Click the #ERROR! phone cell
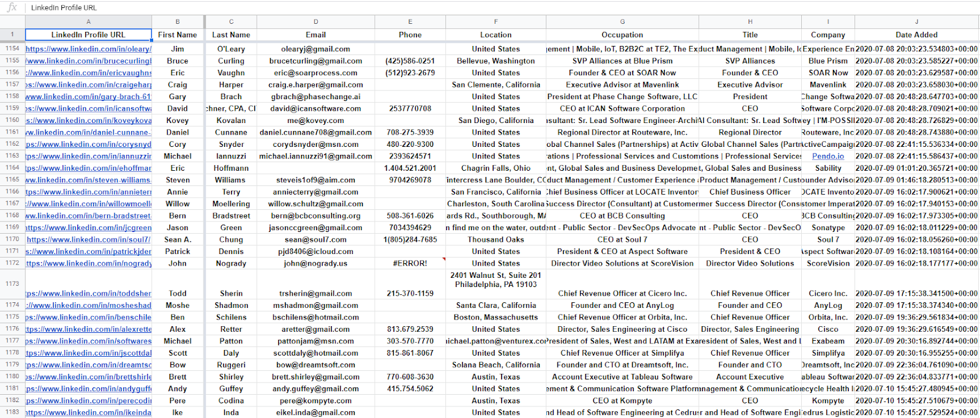This screenshot has height=418, width=980. 410,263
